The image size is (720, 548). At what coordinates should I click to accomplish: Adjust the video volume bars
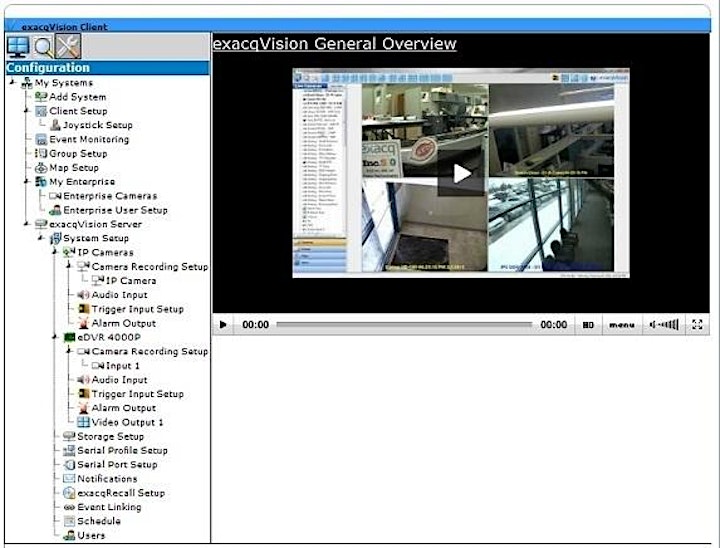click(x=664, y=325)
